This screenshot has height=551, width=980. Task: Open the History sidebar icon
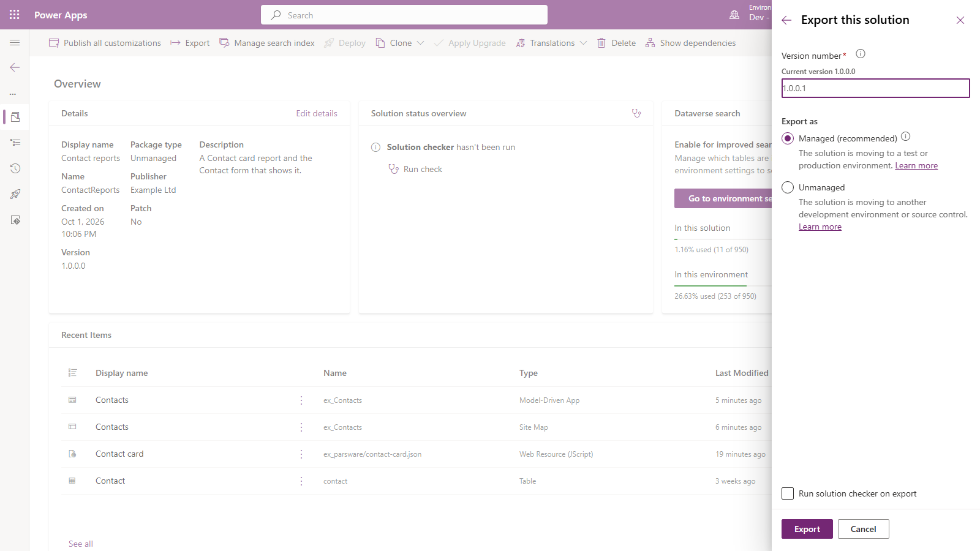pos(15,168)
